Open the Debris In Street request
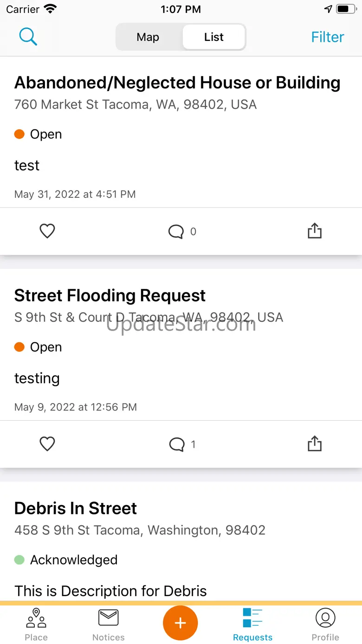The width and height of the screenshot is (362, 644). pyautogui.click(x=76, y=508)
